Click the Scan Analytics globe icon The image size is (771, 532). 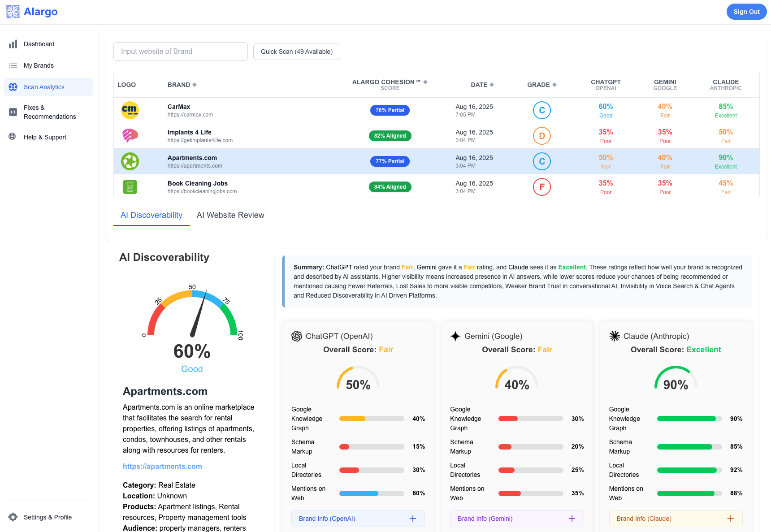[x=13, y=87]
